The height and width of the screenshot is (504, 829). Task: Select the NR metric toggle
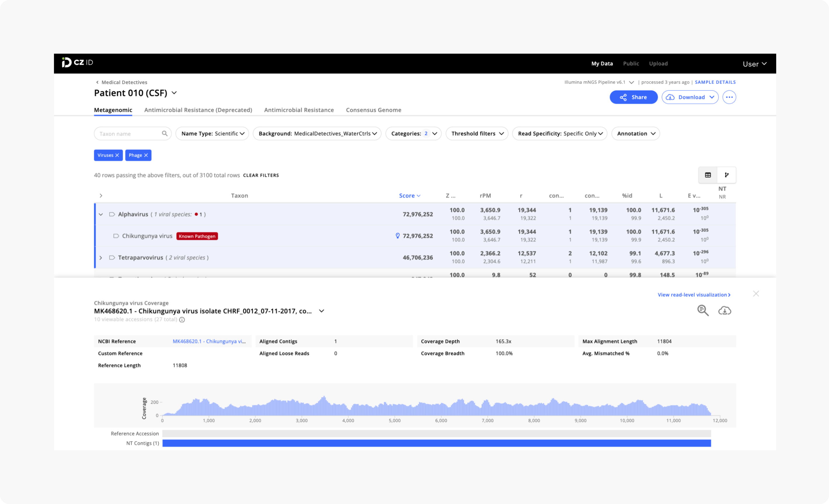(722, 197)
